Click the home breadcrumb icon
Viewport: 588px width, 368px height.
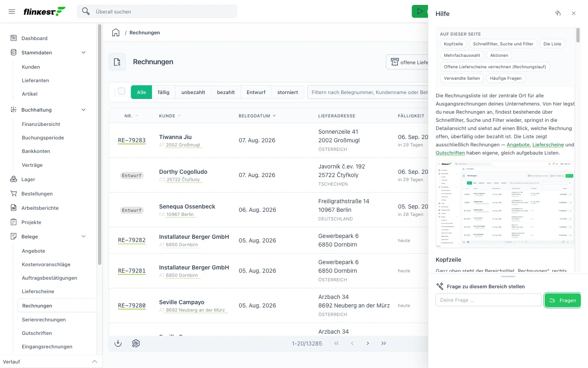tap(116, 33)
